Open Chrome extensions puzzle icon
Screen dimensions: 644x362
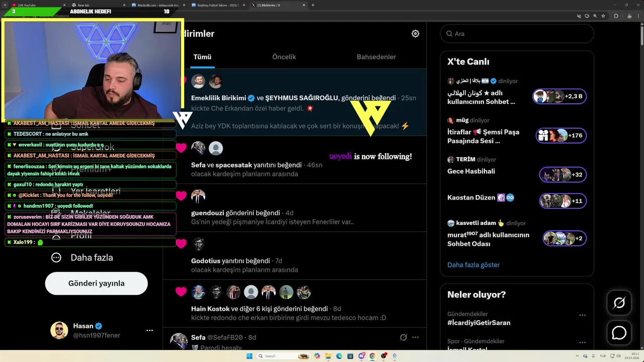(x=616, y=16)
